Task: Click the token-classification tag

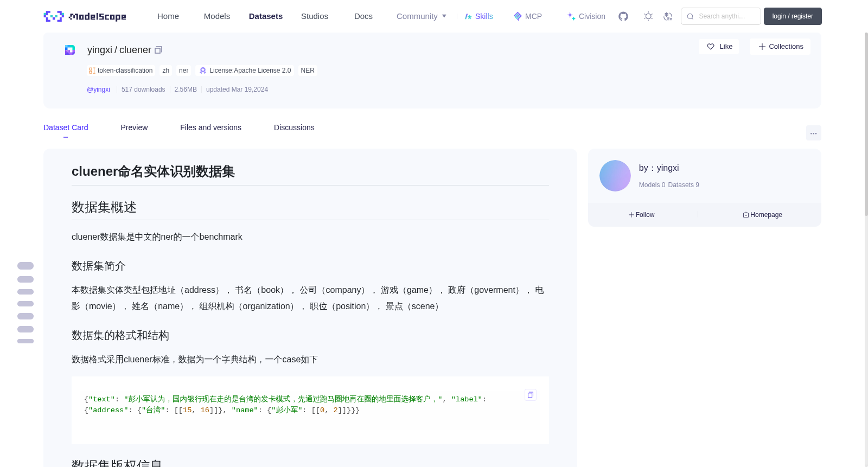Action: click(121, 71)
